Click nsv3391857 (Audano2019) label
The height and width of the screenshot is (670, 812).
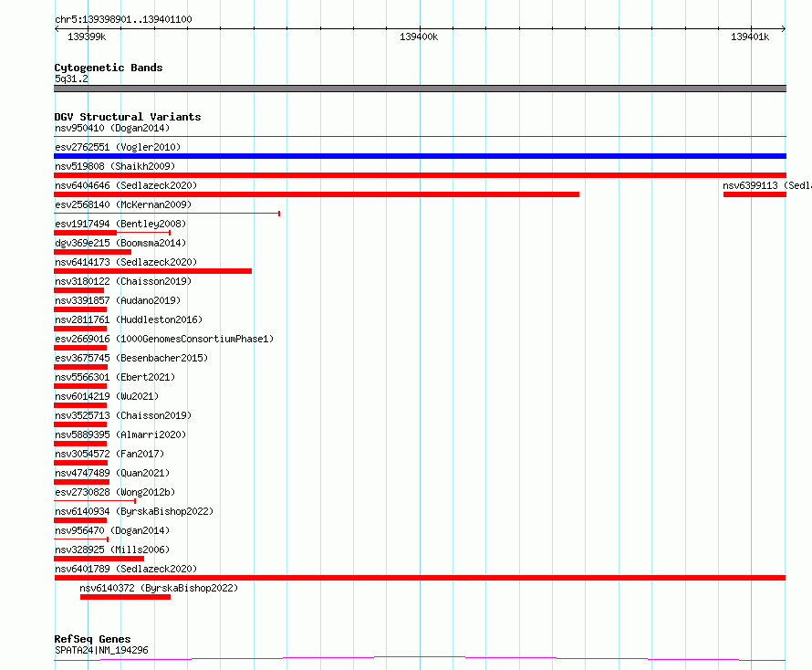tap(118, 300)
